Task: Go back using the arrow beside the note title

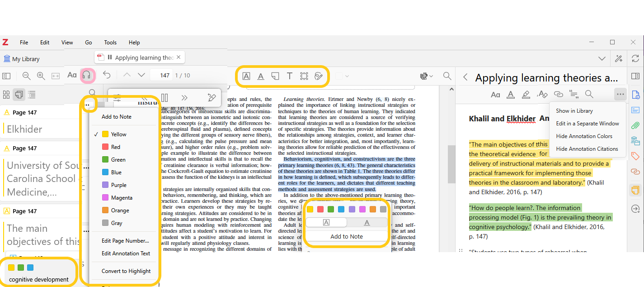Action: pos(465,77)
